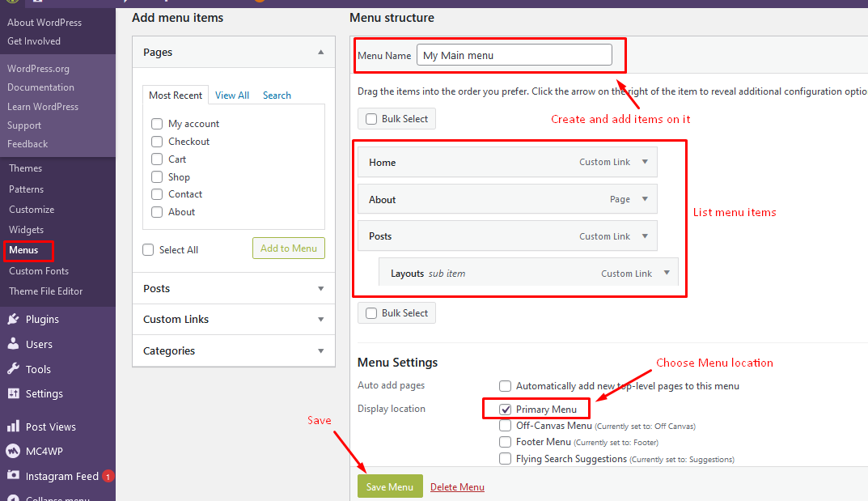Open the Support link
Screen dimensions: 868x501
tap(24, 125)
